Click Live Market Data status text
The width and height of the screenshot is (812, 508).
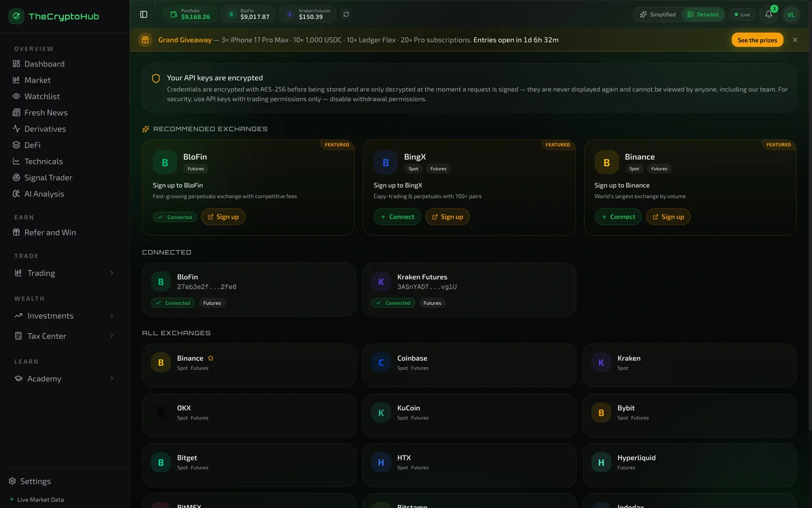click(41, 500)
